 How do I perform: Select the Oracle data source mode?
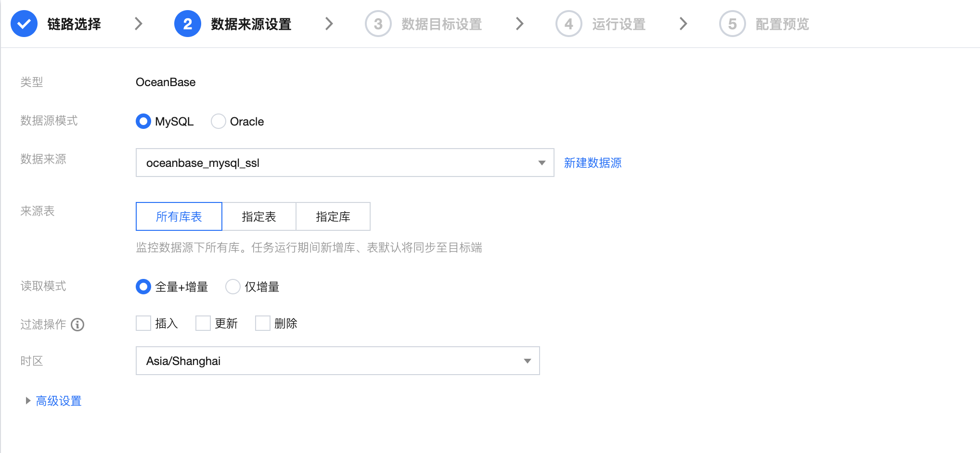click(219, 121)
